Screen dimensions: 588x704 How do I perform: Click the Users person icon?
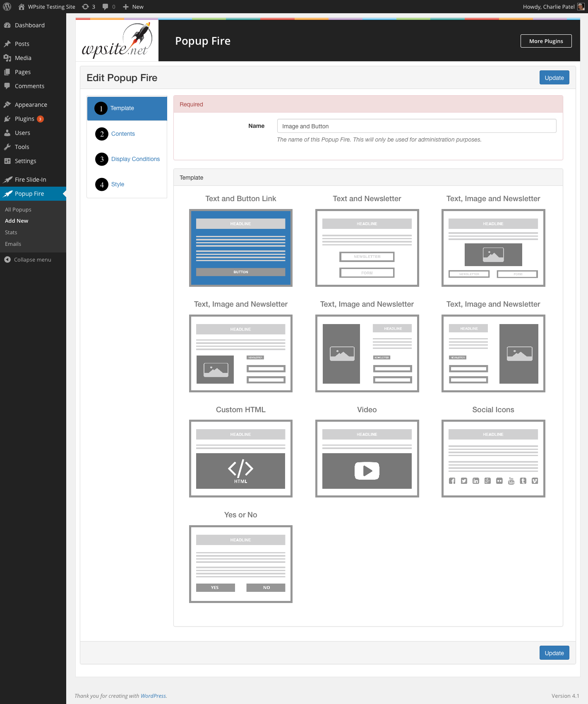pyautogui.click(x=7, y=133)
